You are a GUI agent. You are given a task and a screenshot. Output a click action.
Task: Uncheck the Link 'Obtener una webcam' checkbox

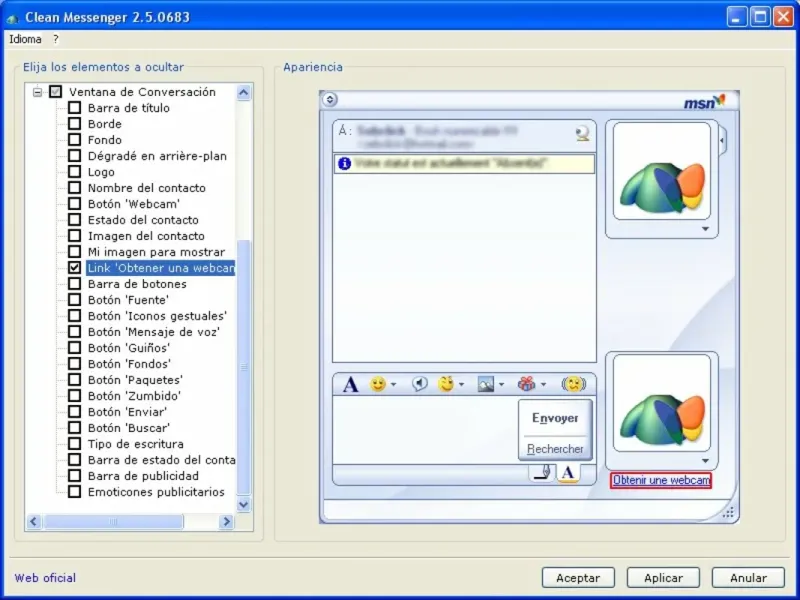click(74, 267)
